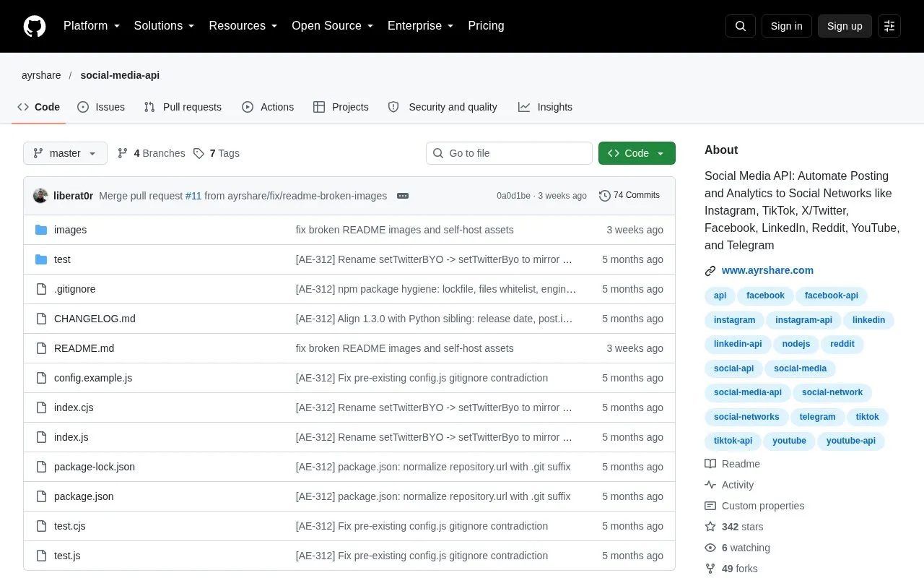Switch to the Projects tab

(341, 107)
